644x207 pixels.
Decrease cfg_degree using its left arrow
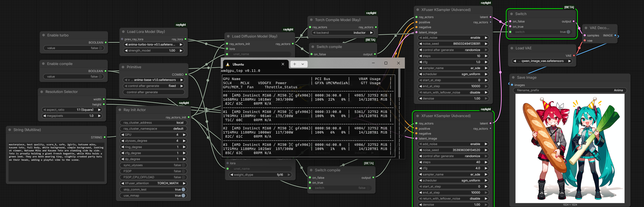(123, 153)
